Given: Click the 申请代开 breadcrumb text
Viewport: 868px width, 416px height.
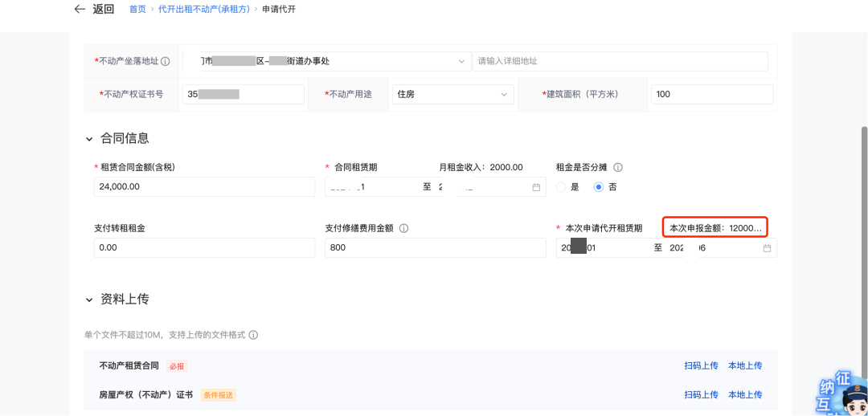Looking at the screenshot, I should (278, 10).
